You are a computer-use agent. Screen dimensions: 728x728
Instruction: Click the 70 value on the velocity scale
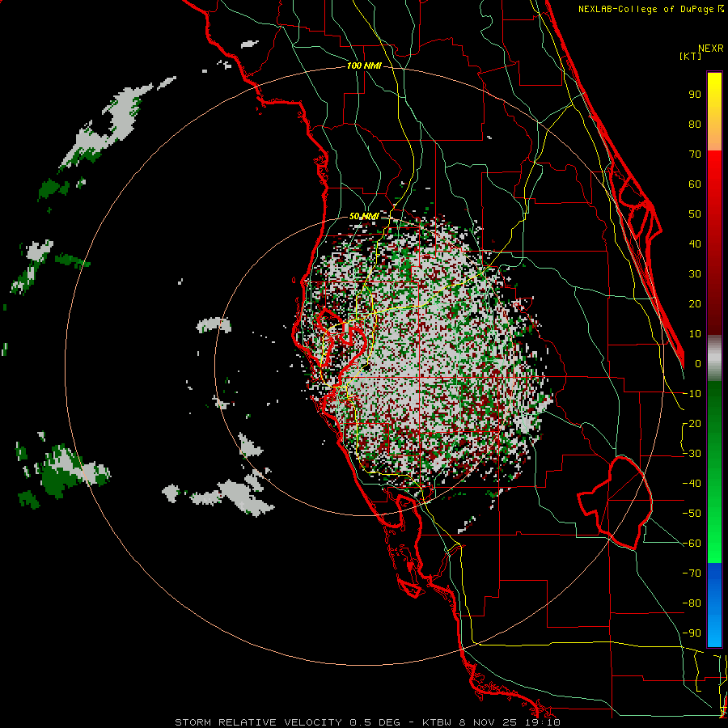click(695, 154)
